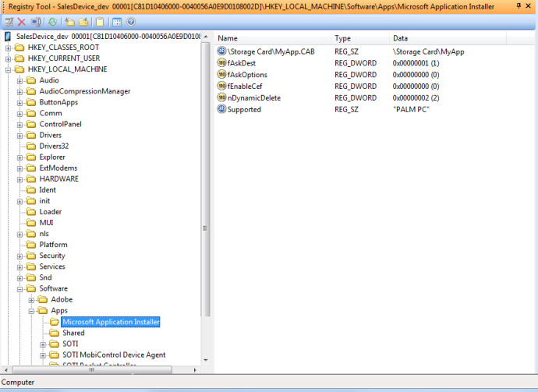Click the fEnableCef DWORD value icon
Viewport: 538px width, 392px height.
(221, 86)
